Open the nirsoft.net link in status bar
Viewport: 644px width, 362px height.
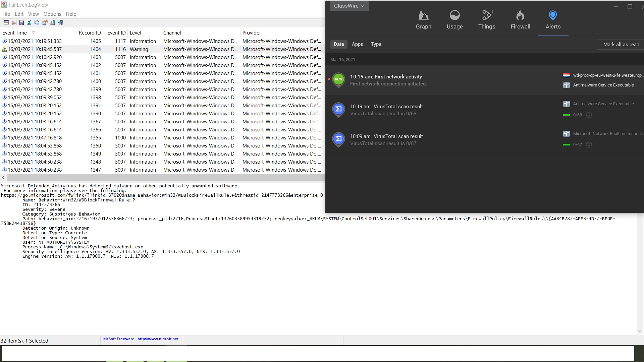[x=158, y=339]
